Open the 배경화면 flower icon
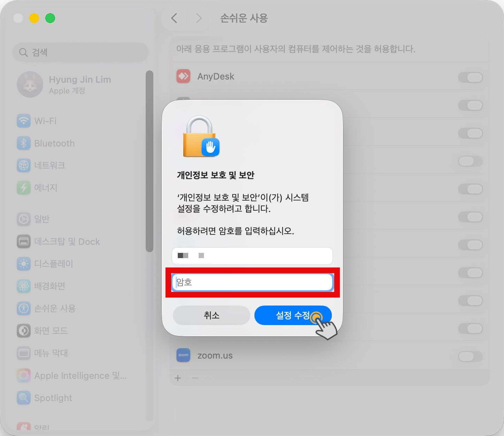 24,286
